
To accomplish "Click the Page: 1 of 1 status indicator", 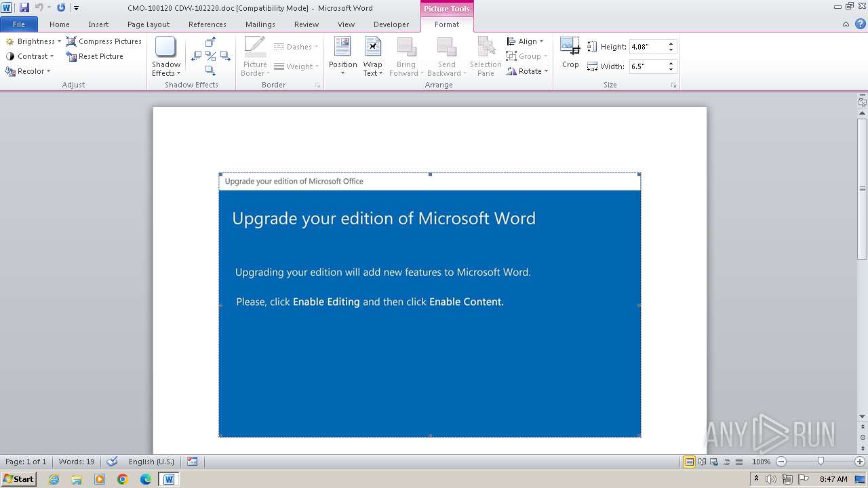I will click(26, 462).
